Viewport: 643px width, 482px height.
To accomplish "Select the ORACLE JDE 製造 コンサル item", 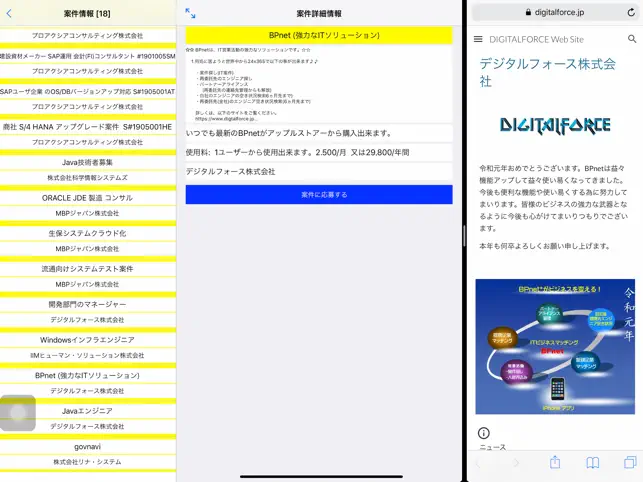I will pos(88,198).
